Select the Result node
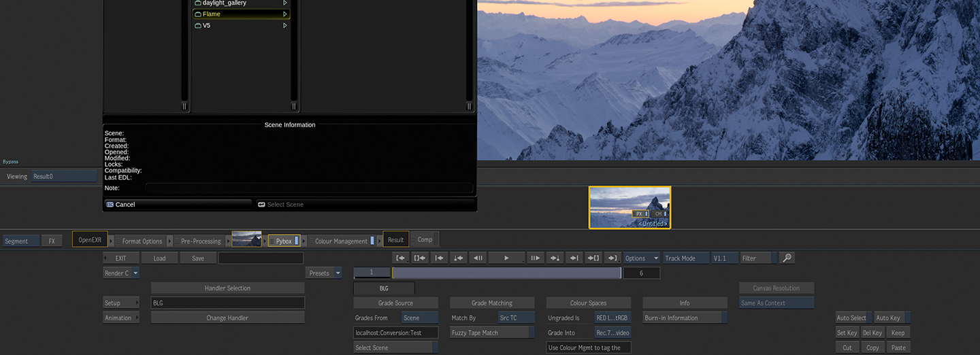Screen dimensions: 980x355 coord(396,239)
